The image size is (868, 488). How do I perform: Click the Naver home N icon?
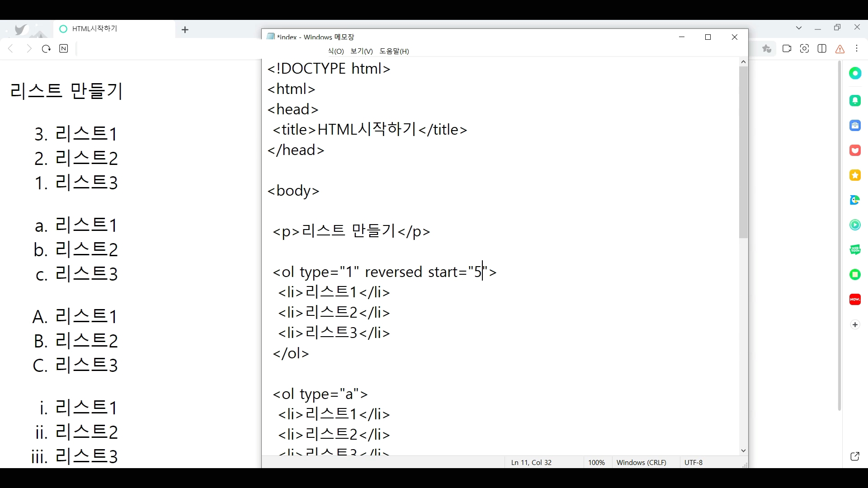tap(64, 49)
